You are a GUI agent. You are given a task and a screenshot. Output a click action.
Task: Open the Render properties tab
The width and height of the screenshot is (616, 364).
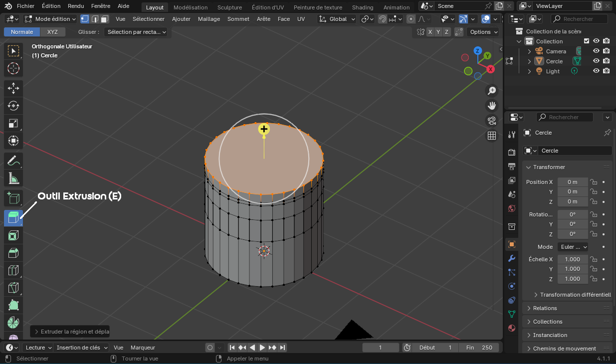511,152
